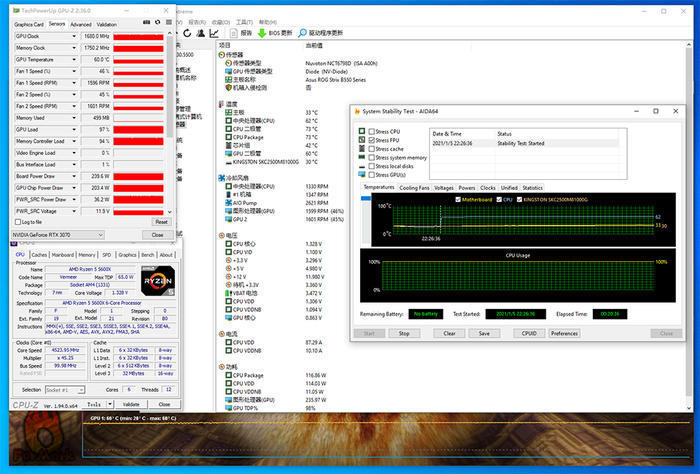Image resolution: width=700 pixels, height=474 pixels.
Task: Open the CPU-Z Tools dropdown arrow
Action: pos(110,404)
